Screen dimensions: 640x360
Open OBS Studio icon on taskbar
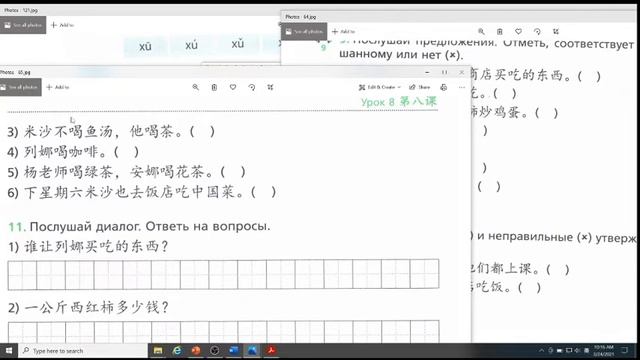[x=215, y=350]
